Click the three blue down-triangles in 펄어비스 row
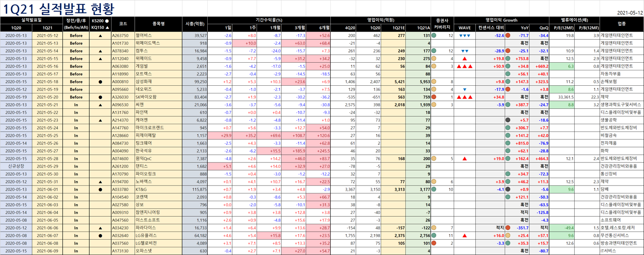The height and width of the screenshot is (255, 644). (465, 36)
